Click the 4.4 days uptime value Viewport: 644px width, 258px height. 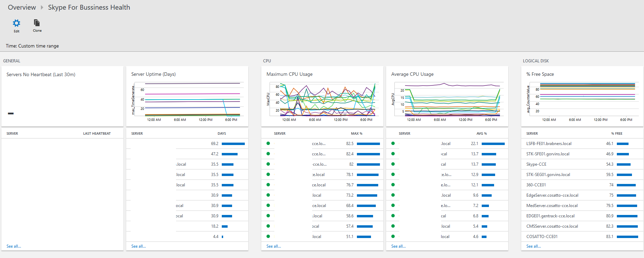pyautogui.click(x=216, y=237)
